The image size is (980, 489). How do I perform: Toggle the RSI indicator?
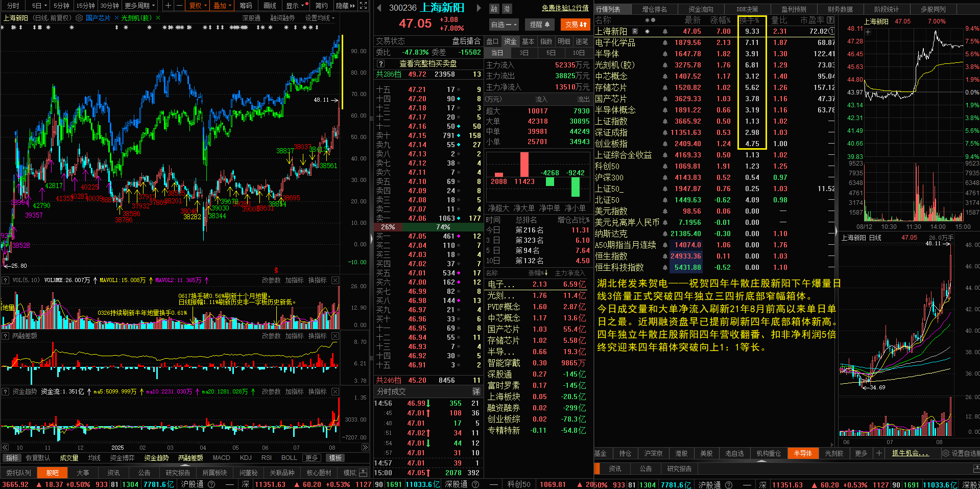(x=266, y=458)
